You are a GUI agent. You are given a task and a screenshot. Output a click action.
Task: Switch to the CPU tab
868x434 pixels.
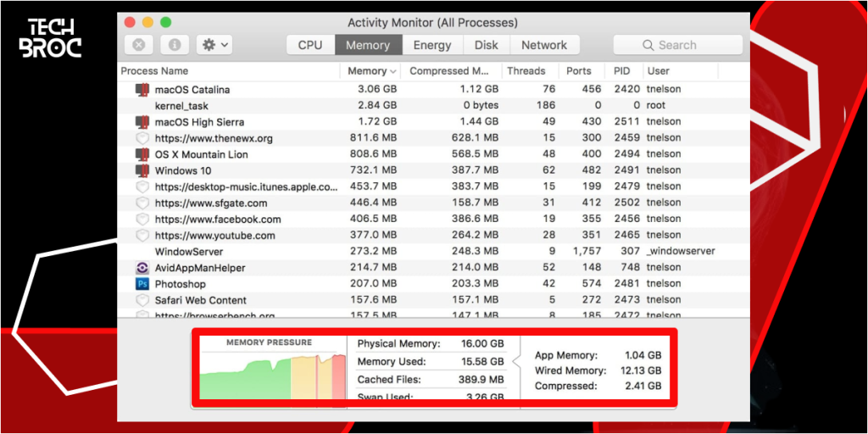(x=310, y=46)
